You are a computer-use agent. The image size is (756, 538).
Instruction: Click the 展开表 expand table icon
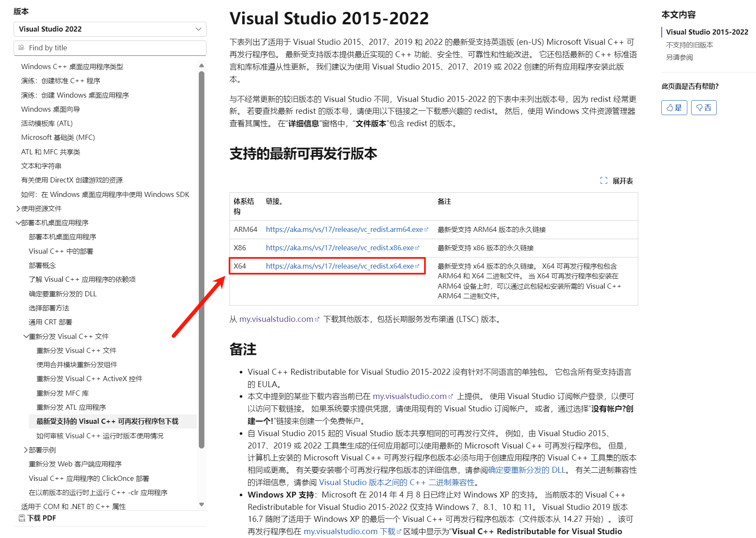[604, 181]
